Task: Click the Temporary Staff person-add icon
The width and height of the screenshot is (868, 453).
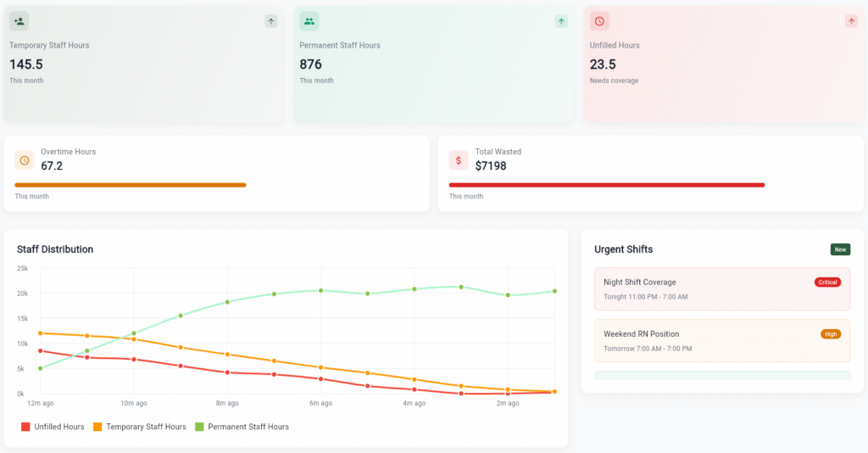Action: coord(19,21)
